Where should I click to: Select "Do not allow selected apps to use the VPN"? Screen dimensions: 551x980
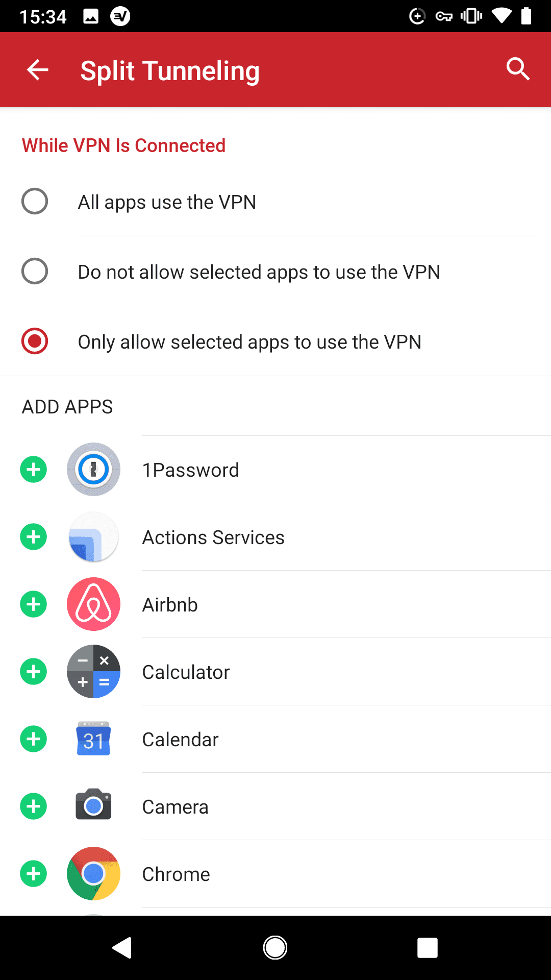pyautogui.click(x=34, y=271)
